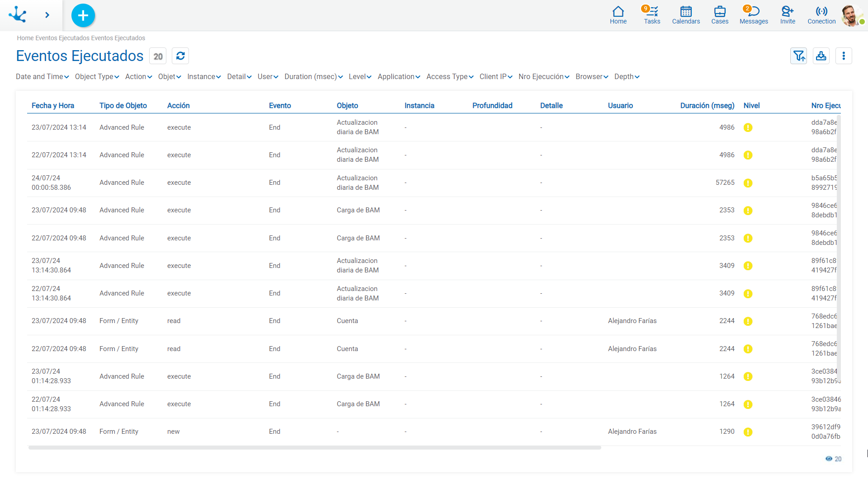Click the blue plus create button
This screenshot has height=488, width=868.
coord(83,15)
